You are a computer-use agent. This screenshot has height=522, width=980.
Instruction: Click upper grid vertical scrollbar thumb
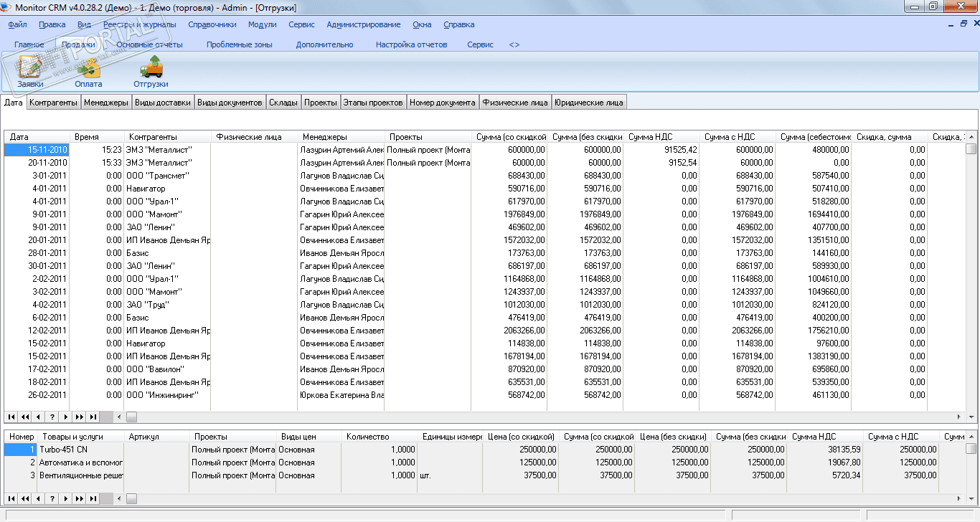pyautogui.click(x=971, y=149)
